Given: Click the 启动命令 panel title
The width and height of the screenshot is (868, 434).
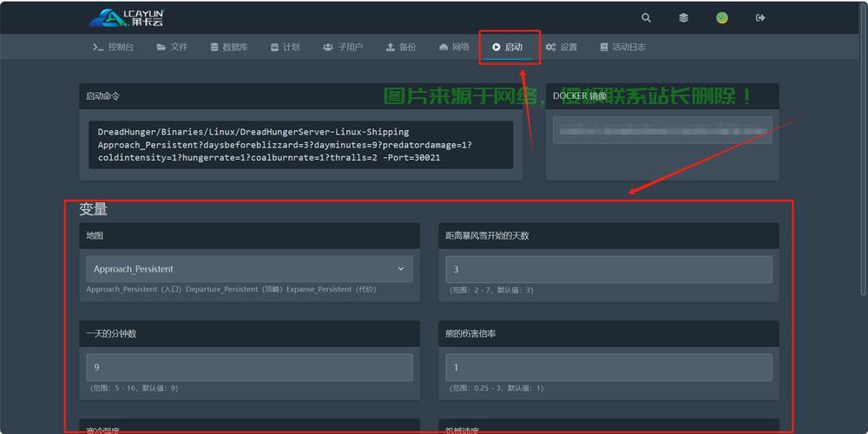Looking at the screenshot, I should (x=102, y=95).
